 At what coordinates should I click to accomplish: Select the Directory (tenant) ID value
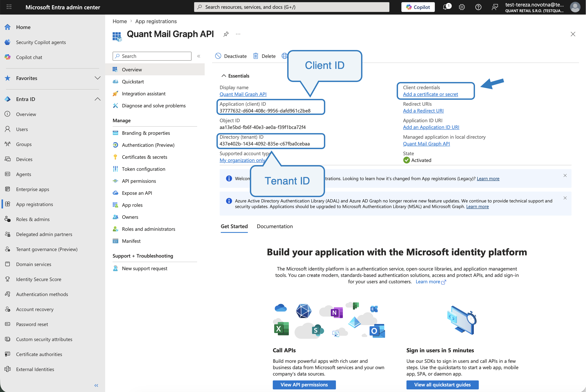(x=265, y=144)
